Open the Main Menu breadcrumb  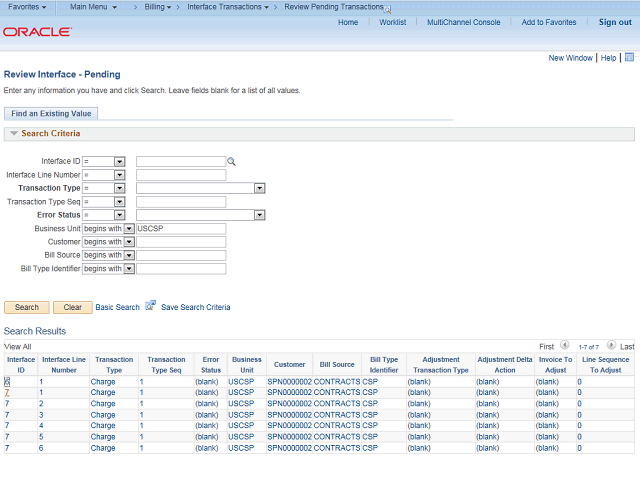(x=93, y=7)
